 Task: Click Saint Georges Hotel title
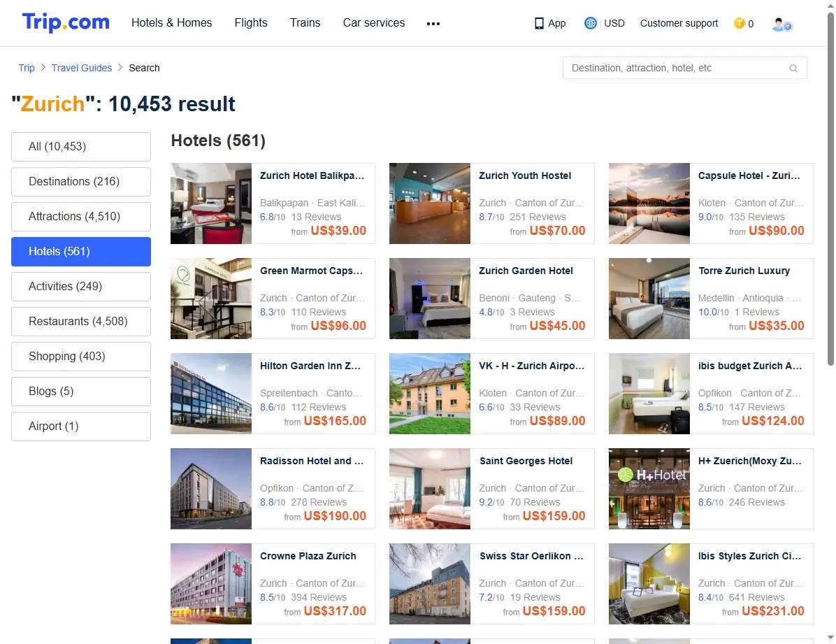(x=526, y=461)
